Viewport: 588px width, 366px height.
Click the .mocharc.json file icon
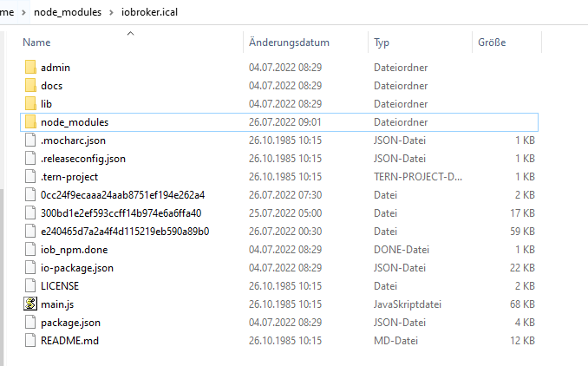click(30, 141)
